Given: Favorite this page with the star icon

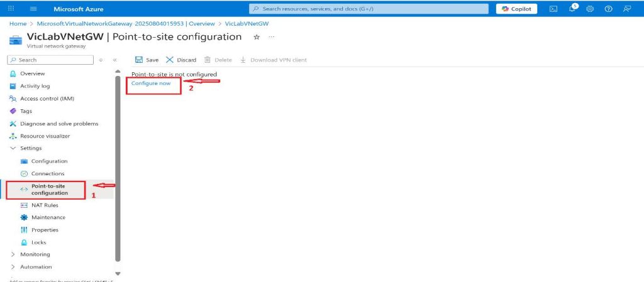Looking at the screenshot, I should [256, 37].
